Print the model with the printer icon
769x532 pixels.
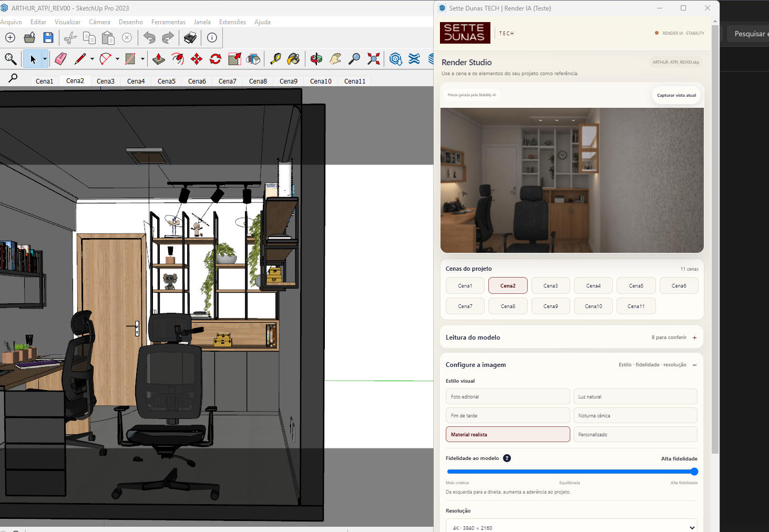click(190, 38)
